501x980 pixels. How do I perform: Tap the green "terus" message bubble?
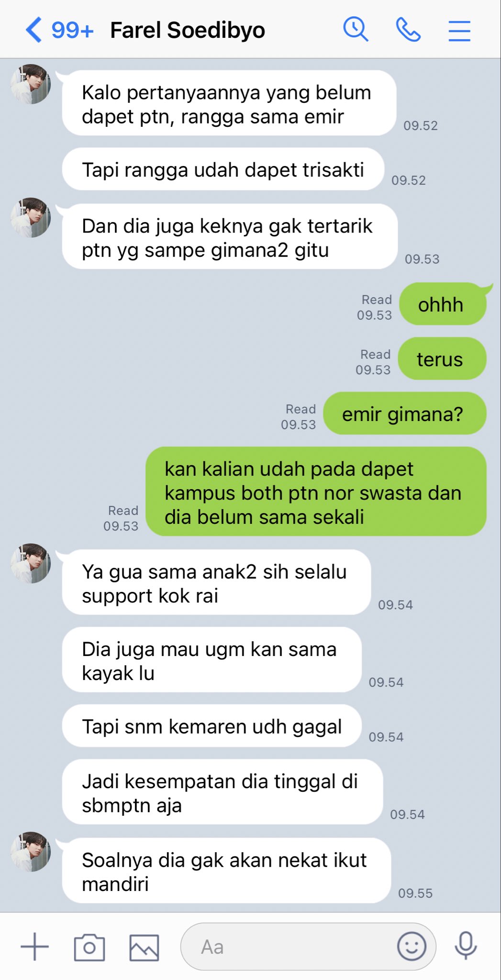(442, 359)
